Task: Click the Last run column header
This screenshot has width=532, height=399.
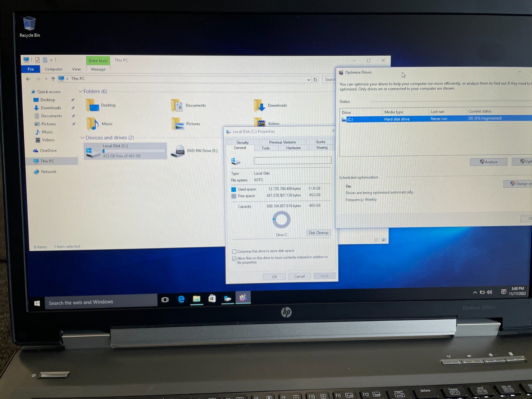Action: click(x=437, y=112)
